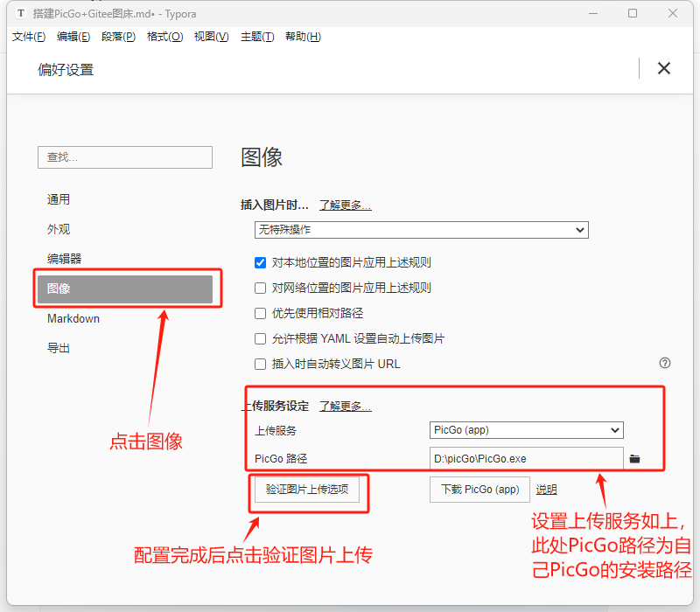700x612 pixels.
Task: Check 优先使用相对路径 option
Action: pos(260,314)
